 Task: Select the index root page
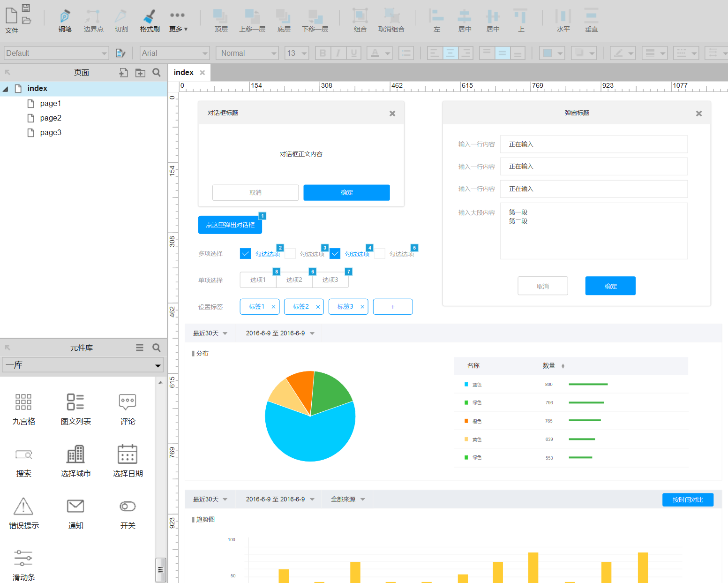[x=37, y=88]
